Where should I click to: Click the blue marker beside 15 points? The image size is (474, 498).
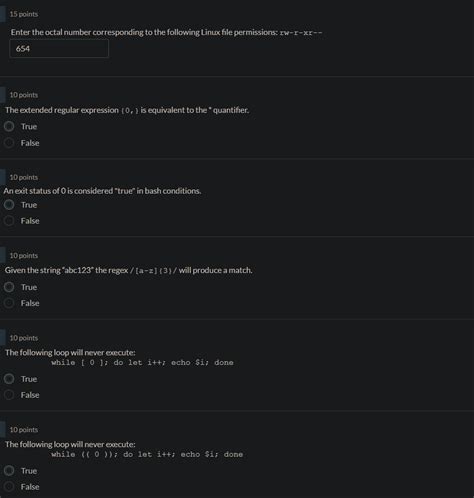coord(3,14)
